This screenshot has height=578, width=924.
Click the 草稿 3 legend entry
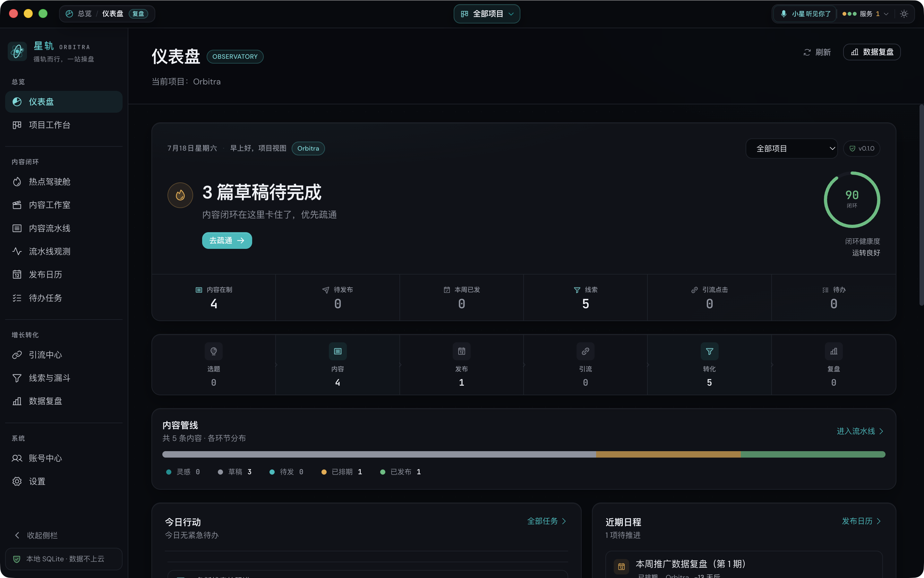[235, 472]
